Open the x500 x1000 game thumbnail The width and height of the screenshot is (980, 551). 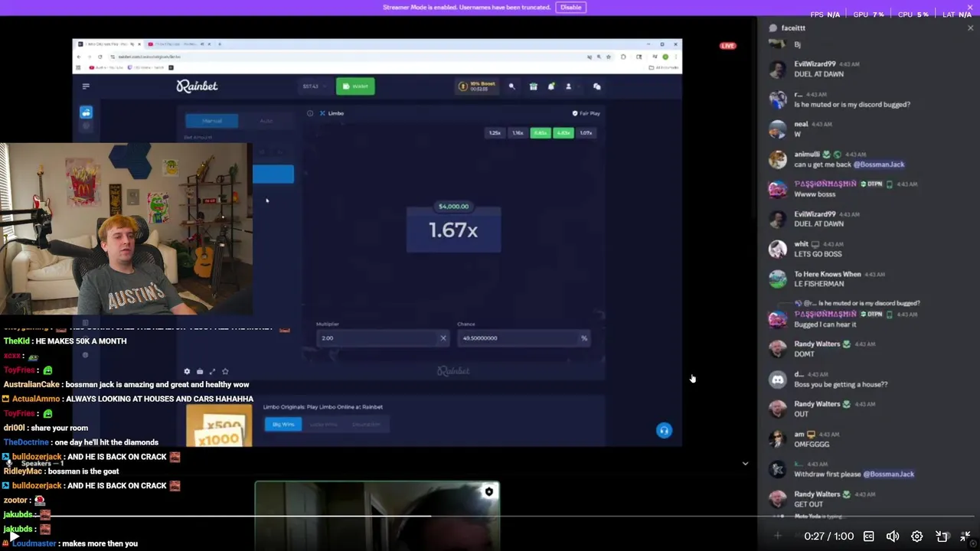219,425
